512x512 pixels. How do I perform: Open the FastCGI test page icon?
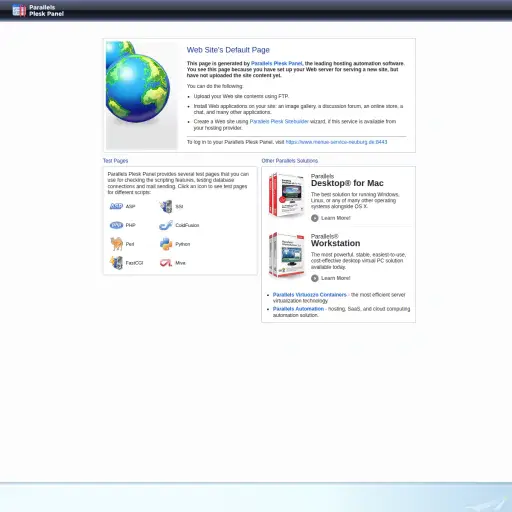pyautogui.click(x=117, y=263)
